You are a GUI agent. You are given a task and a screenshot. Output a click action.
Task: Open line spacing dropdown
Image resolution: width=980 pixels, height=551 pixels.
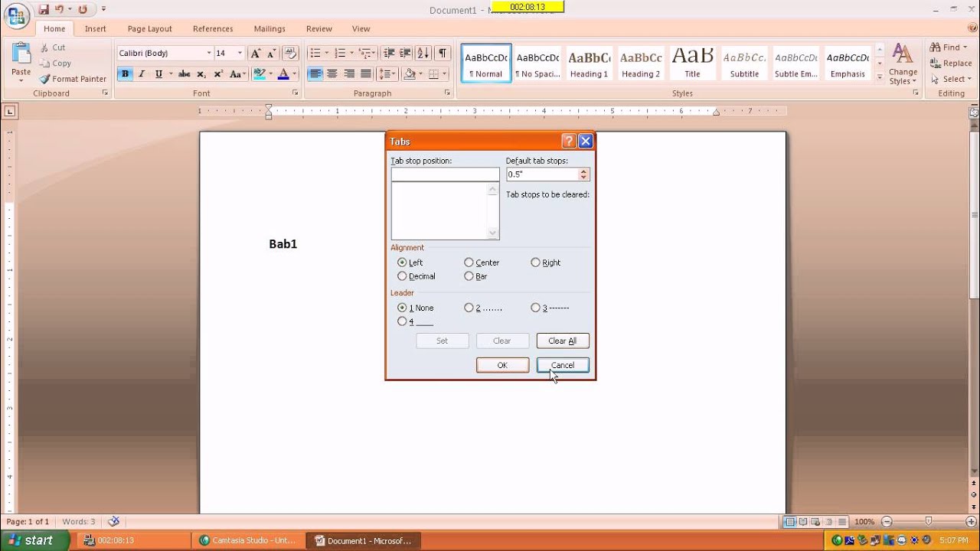coord(388,74)
